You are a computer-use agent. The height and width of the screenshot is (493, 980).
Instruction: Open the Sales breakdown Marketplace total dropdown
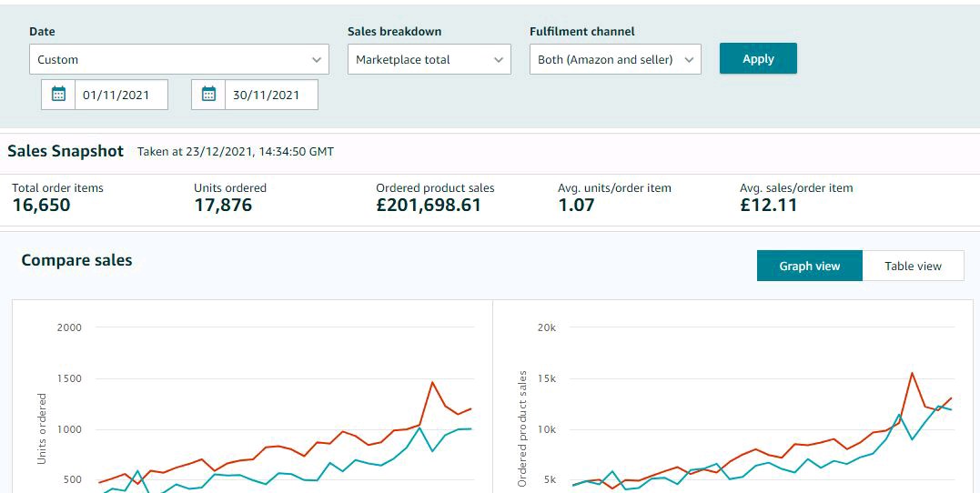click(x=429, y=59)
